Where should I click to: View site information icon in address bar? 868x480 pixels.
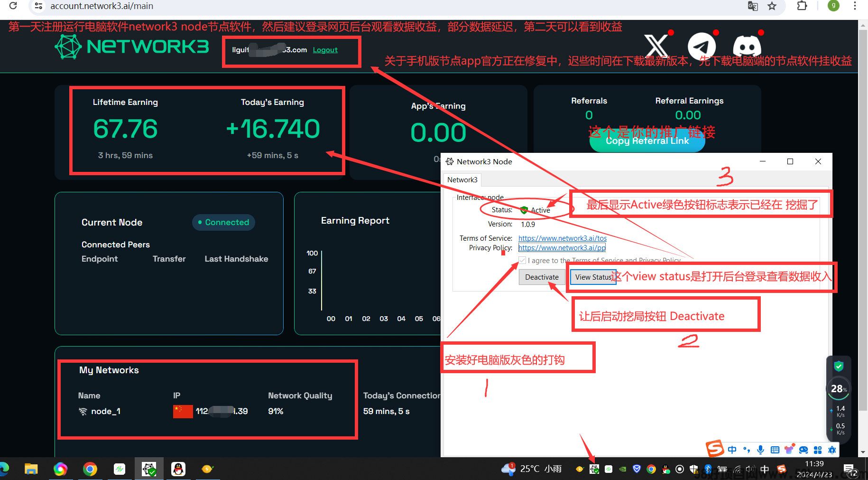[39, 6]
